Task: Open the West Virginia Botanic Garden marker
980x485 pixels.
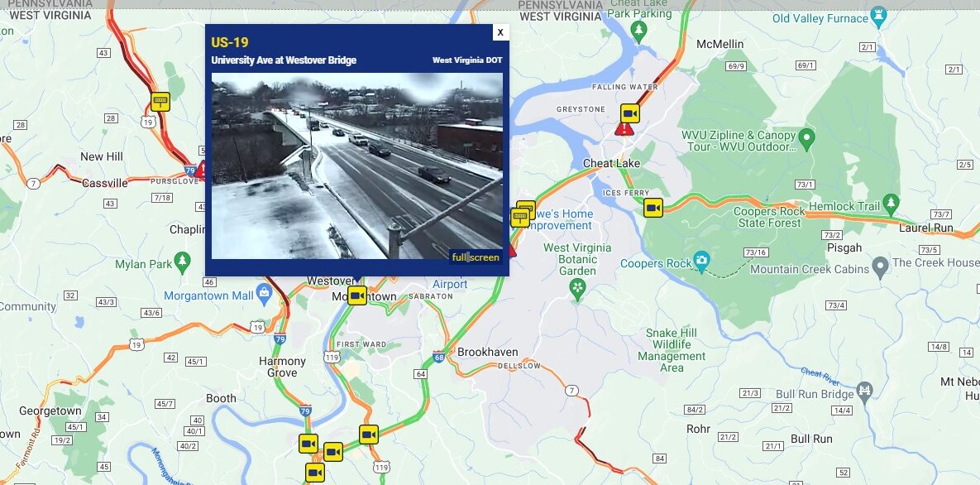Action: (578, 289)
